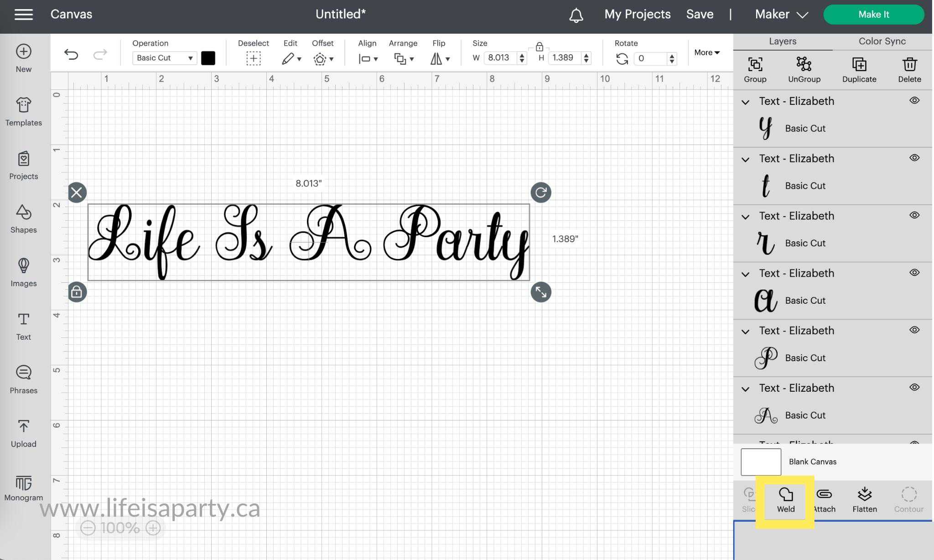Click the X delete handle on the selection
934x560 pixels.
(x=77, y=192)
